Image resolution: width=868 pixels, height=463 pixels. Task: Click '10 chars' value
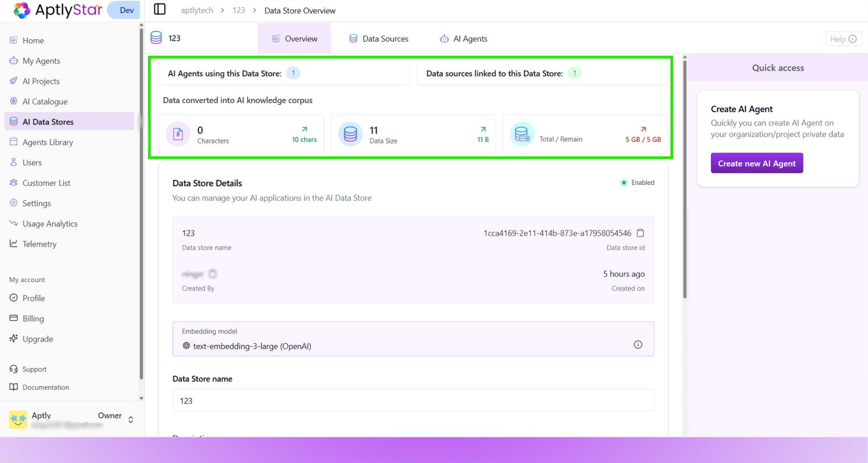(304, 139)
